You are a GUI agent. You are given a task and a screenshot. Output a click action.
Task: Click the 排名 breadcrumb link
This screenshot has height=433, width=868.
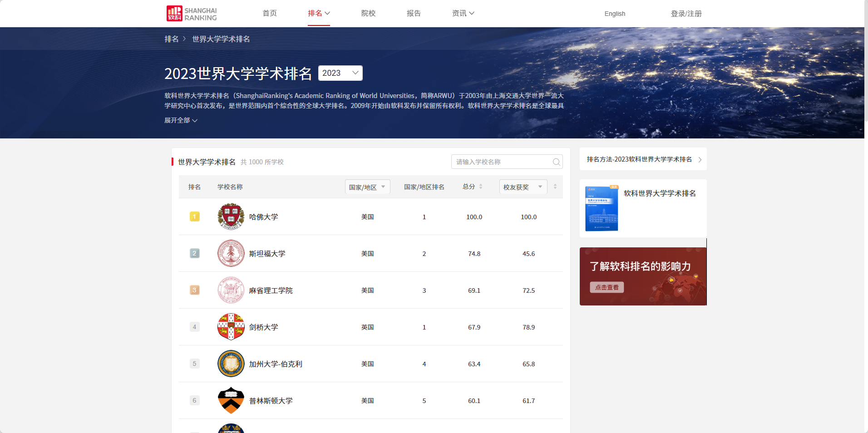point(172,39)
